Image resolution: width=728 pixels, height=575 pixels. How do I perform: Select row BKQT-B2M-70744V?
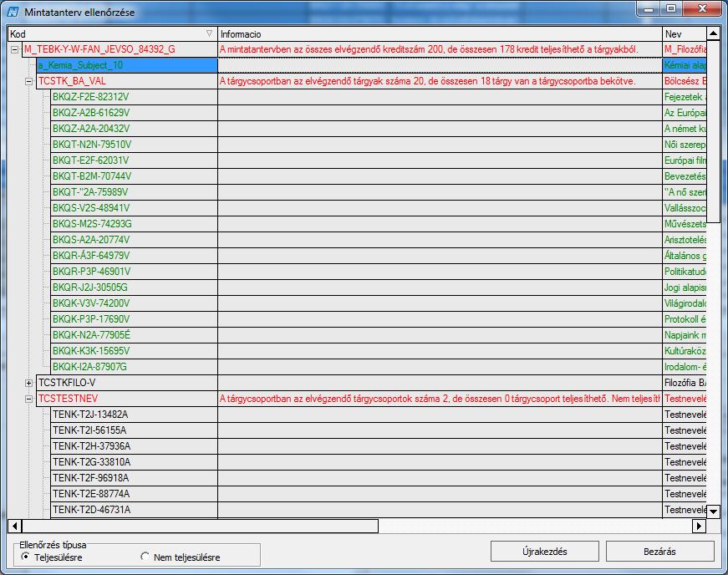(x=134, y=176)
